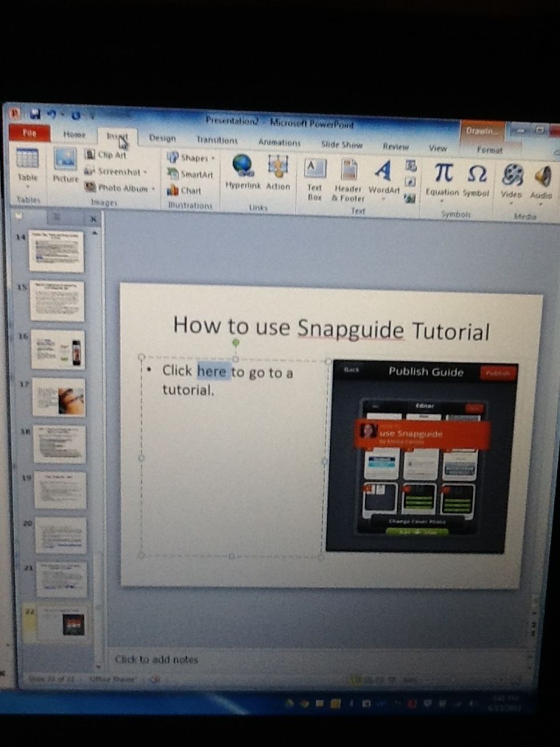Switch to the Home tab
Image resolution: width=560 pixels, height=747 pixels.
click(x=74, y=134)
